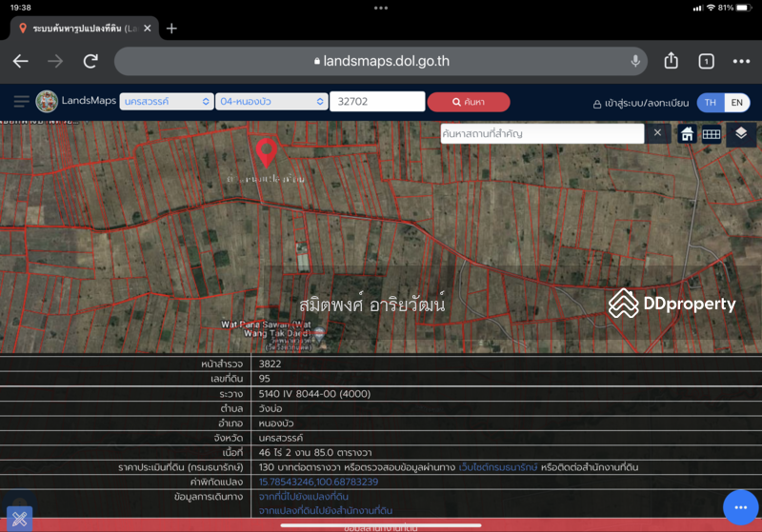
Task: Click parcel number field with 32702
Action: [377, 102]
